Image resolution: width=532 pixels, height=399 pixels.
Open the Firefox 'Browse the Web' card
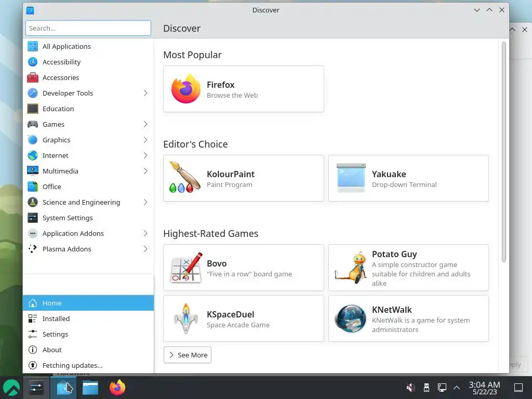point(244,89)
